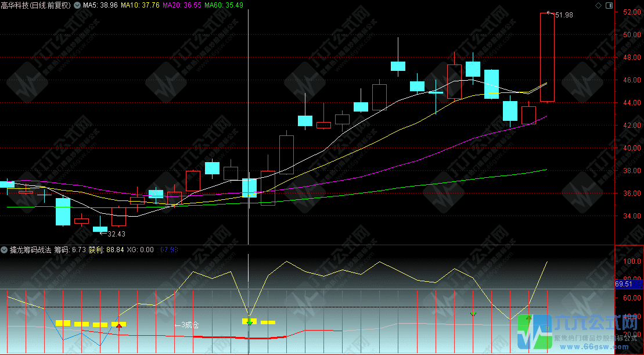Image resolution: width=644 pixels, height=355 pixels.
Task: Expand the 擒龙筹码战法 indicator dropdown
Action: click(x=5, y=250)
